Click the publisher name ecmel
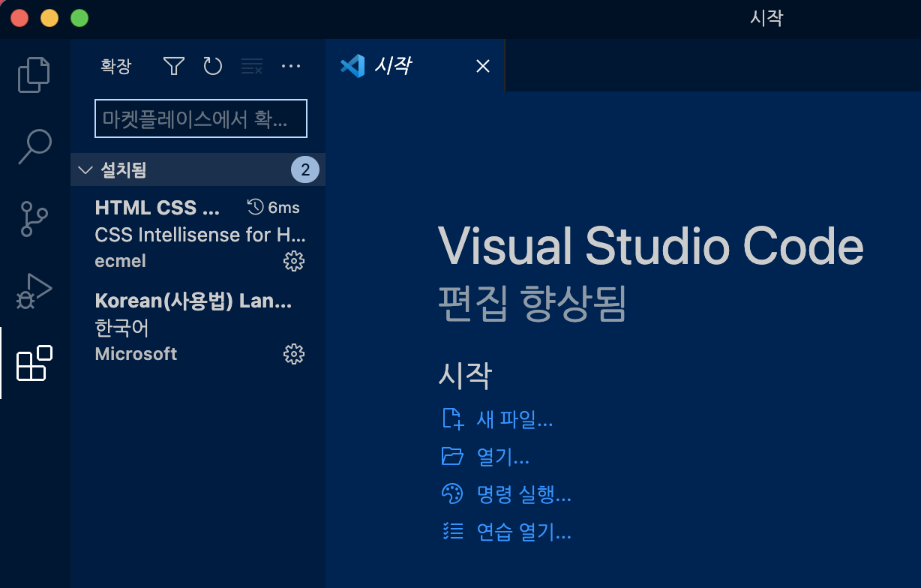The width and height of the screenshot is (921, 588). (120, 261)
